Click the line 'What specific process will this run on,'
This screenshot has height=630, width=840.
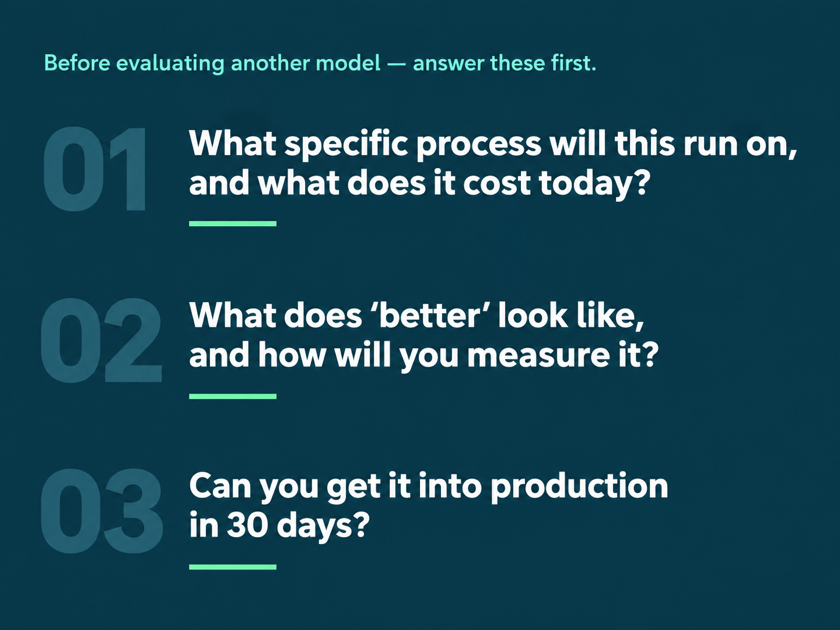(493, 144)
